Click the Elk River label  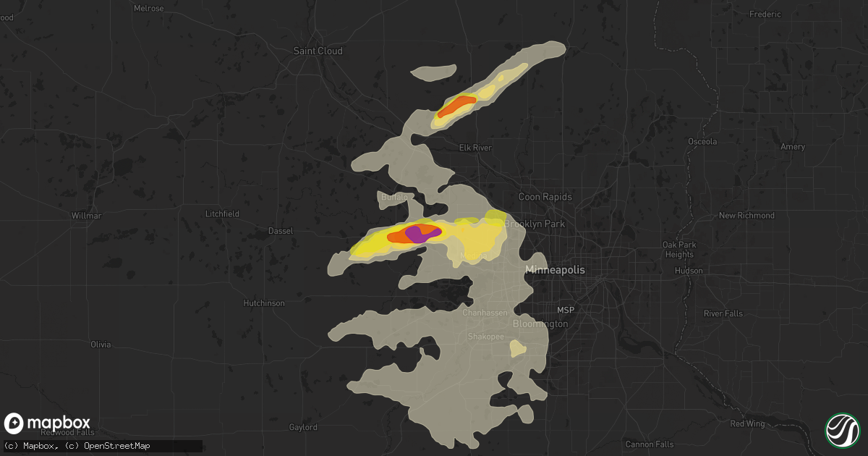coord(475,148)
